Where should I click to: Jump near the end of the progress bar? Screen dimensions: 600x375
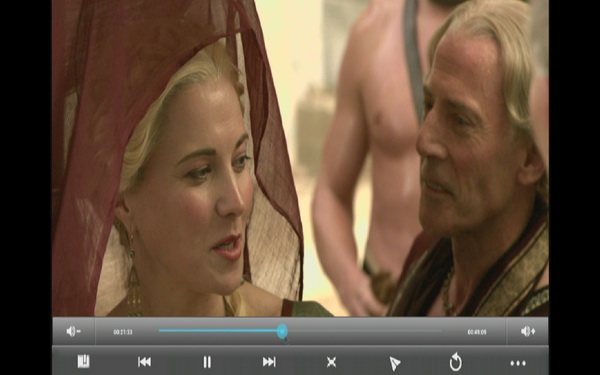click(436, 331)
